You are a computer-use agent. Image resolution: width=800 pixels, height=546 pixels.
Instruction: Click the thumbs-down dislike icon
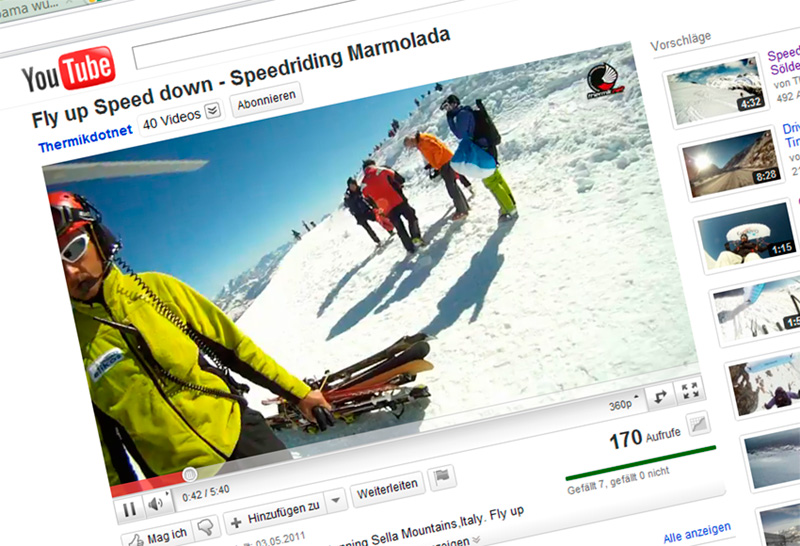(x=206, y=526)
